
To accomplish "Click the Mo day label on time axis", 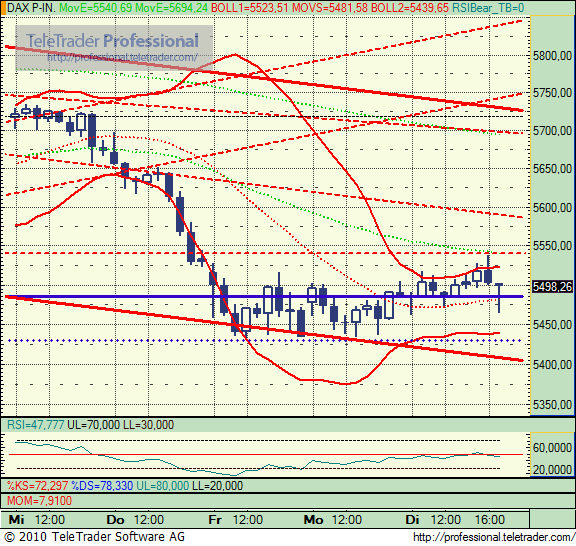I will click(313, 520).
